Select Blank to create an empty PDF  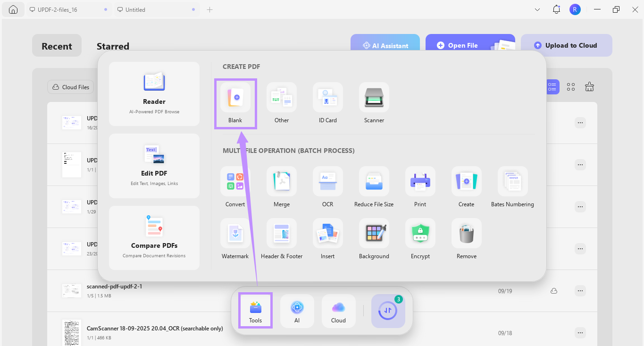pyautogui.click(x=235, y=103)
